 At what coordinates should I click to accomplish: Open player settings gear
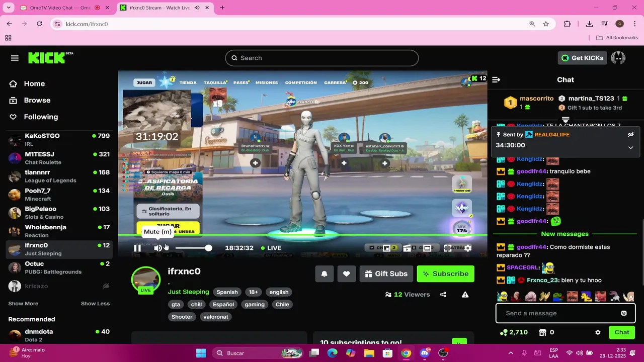(468, 248)
